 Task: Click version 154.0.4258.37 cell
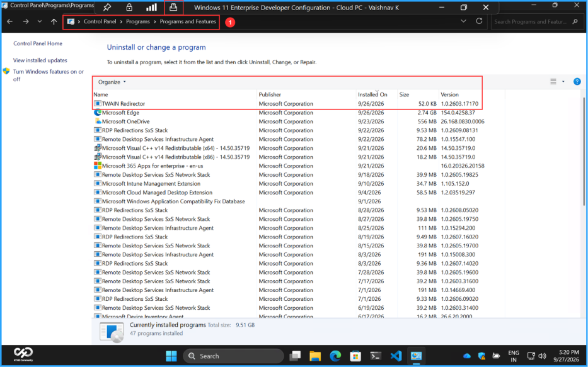458,113
